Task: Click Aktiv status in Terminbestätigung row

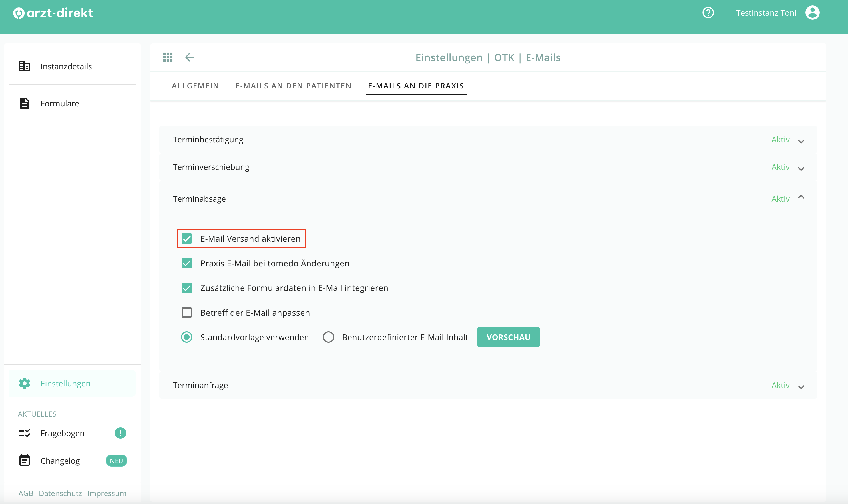Action: pyautogui.click(x=780, y=140)
